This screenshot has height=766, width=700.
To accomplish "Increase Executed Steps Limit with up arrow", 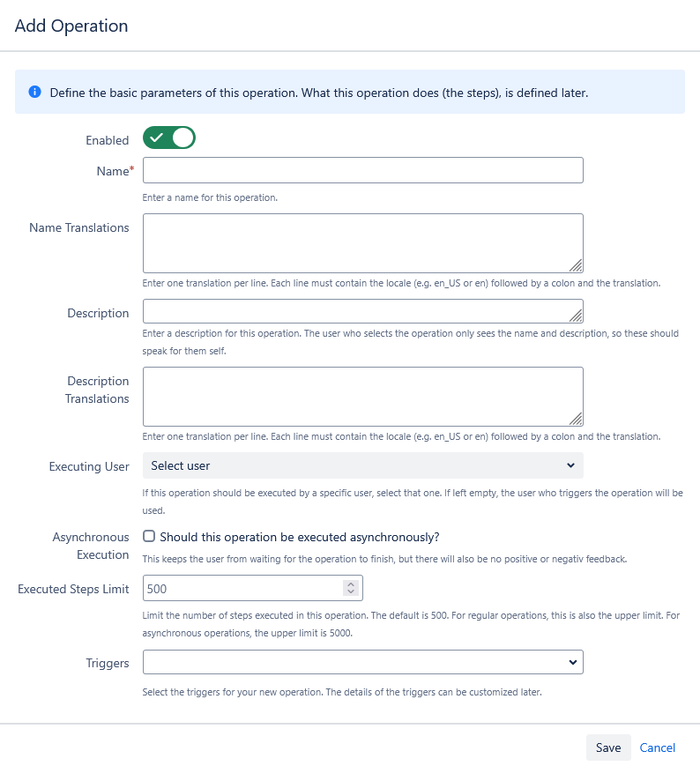I will [351, 584].
